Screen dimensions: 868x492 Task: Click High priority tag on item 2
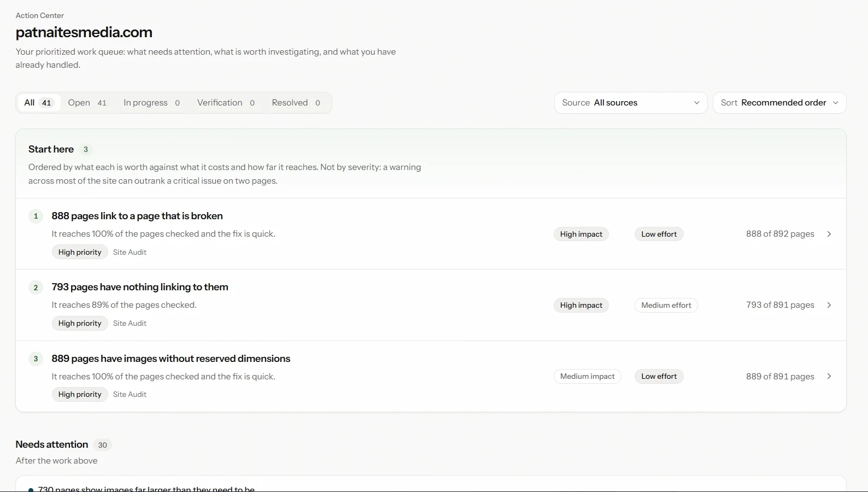pyautogui.click(x=80, y=323)
